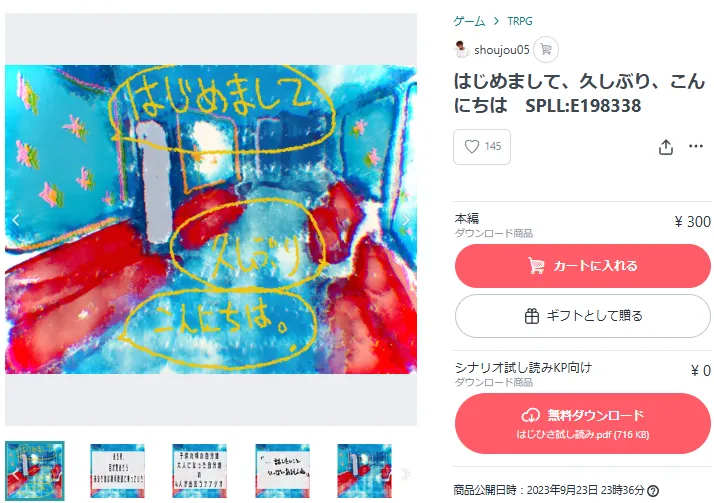Click カートに入れる add to cart button
The width and height of the screenshot is (714, 503).
[582, 266]
